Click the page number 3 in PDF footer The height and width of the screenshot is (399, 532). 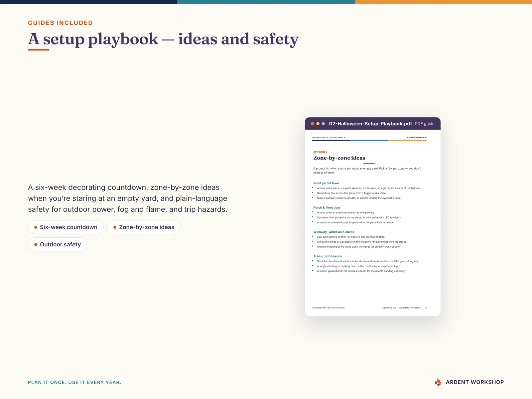click(426, 308)
